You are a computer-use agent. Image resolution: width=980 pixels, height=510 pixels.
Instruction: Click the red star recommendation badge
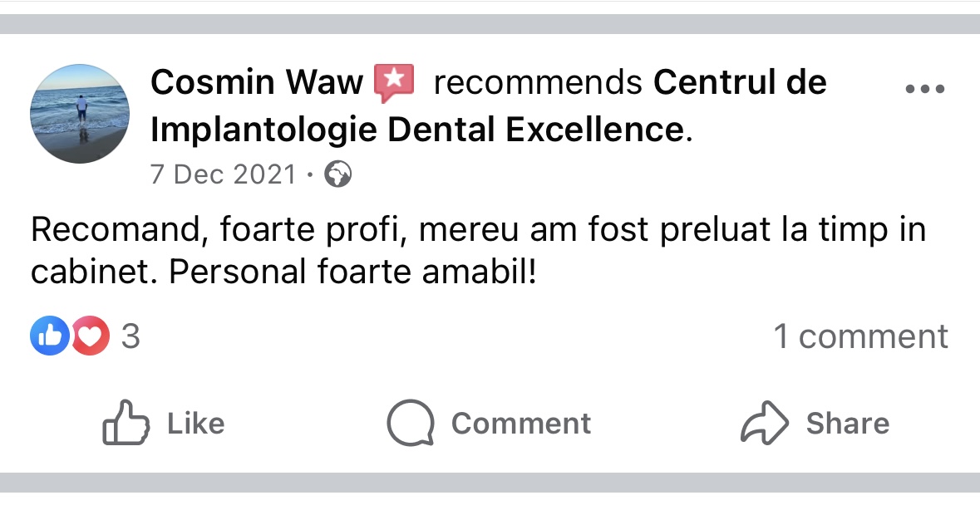(x=394, y=82)
